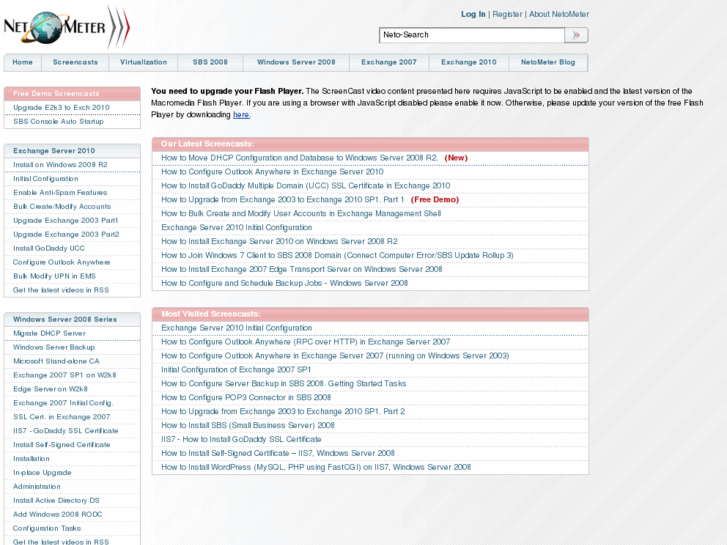This screenshot has width=727, height=545.
Task: Open the Log In link
Action: point(473,14)
